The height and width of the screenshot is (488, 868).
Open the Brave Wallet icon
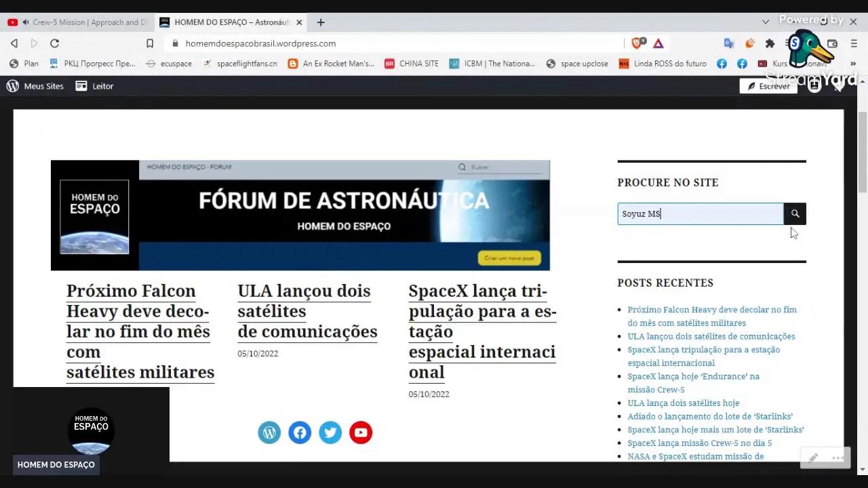coord(833,43)
